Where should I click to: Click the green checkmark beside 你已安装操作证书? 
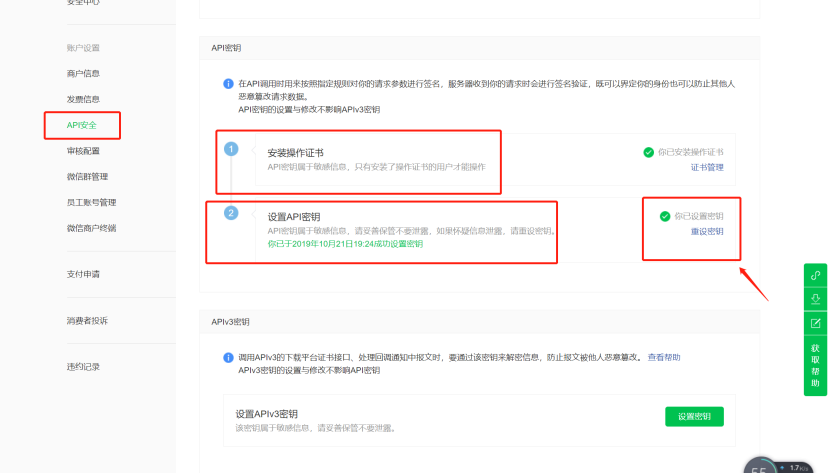649,152
